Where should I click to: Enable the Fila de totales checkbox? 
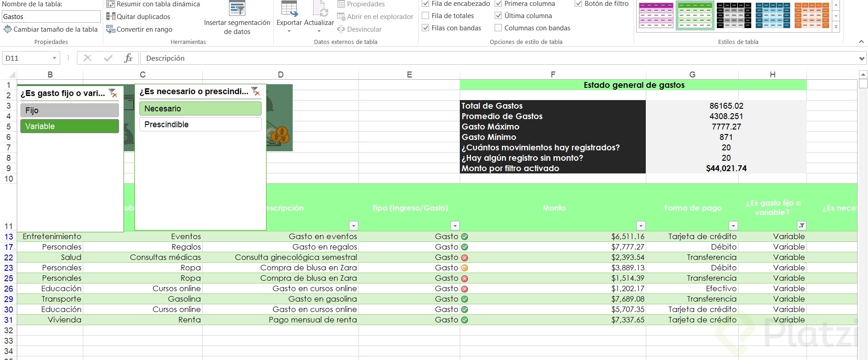[x=425, y=15]
